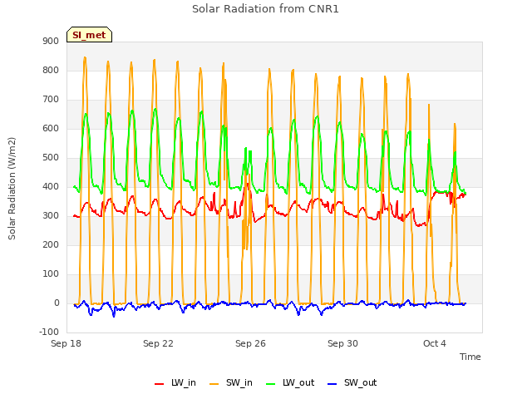Click the 200 y-axis tick label

click(x=51, y=244)
